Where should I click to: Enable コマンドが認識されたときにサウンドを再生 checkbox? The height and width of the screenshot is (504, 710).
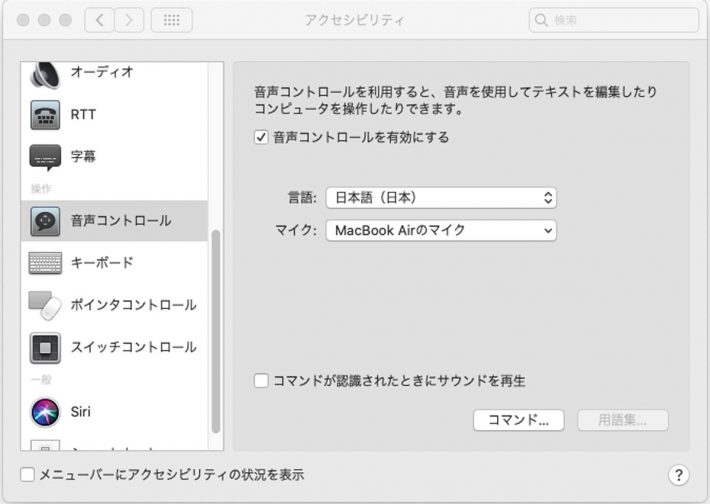tap(261, 380)
